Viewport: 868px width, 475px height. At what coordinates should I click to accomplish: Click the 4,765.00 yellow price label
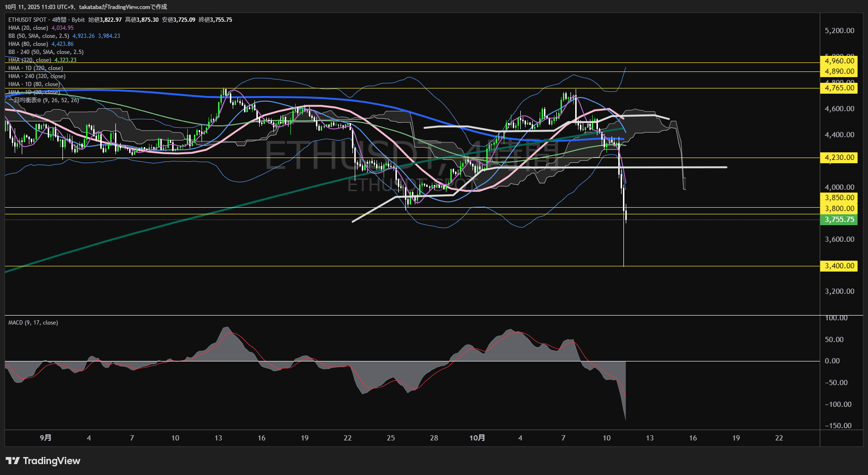[839, 88]
